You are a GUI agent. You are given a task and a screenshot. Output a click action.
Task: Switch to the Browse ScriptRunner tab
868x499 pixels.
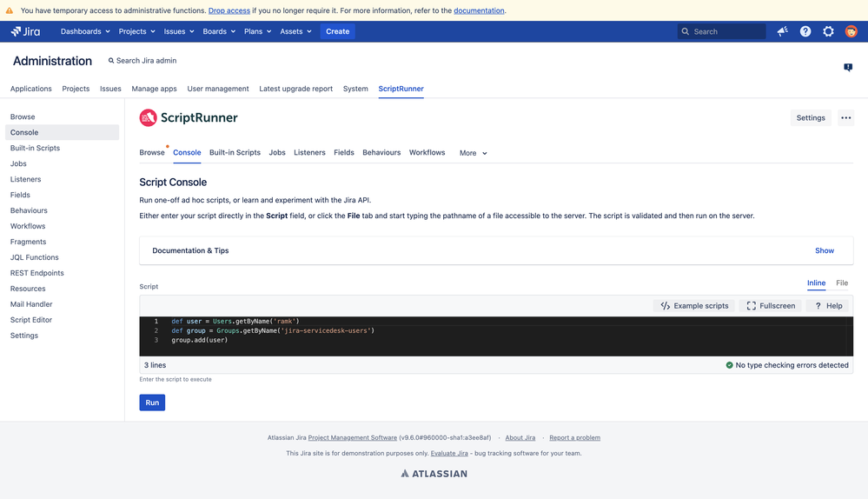pos(152,152)
